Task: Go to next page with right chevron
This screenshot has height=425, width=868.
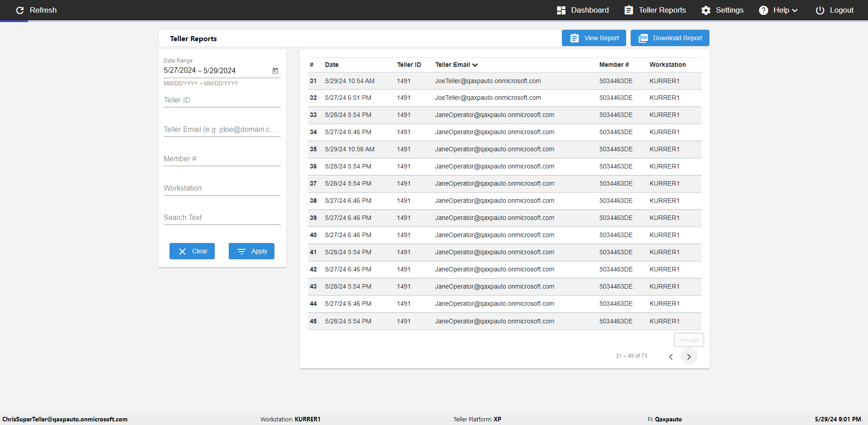Action: coord(689,356)
